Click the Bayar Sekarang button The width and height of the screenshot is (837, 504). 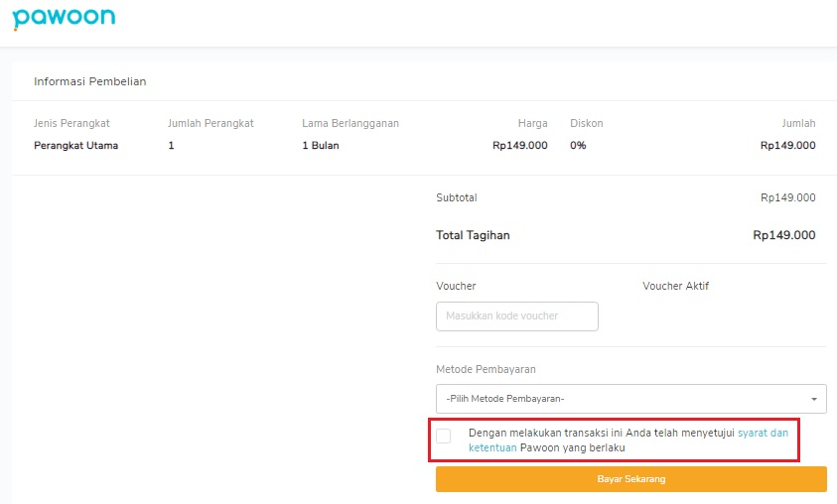pyautogui.click(x=630, y=479)
